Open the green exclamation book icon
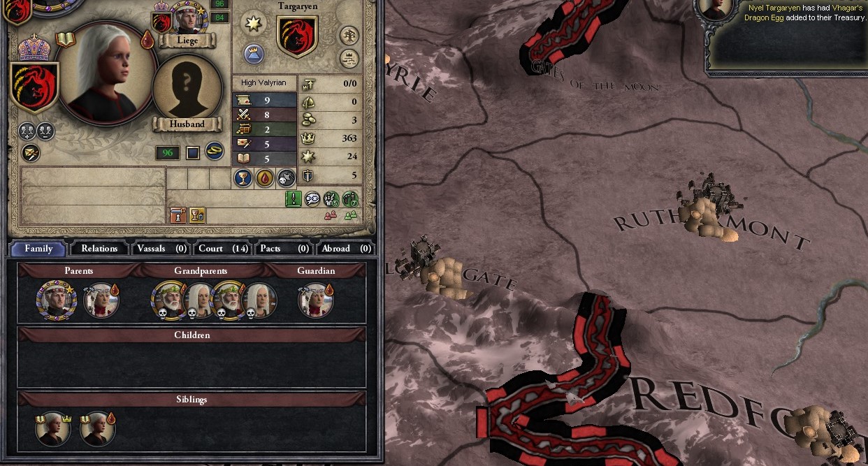Screen dimensions: 868x466 294,199
